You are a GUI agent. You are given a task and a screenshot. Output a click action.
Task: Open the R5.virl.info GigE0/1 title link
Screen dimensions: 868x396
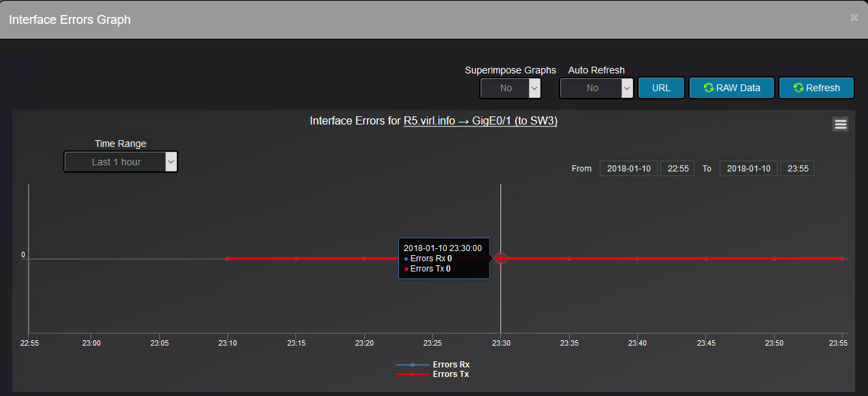pos(481,121)
